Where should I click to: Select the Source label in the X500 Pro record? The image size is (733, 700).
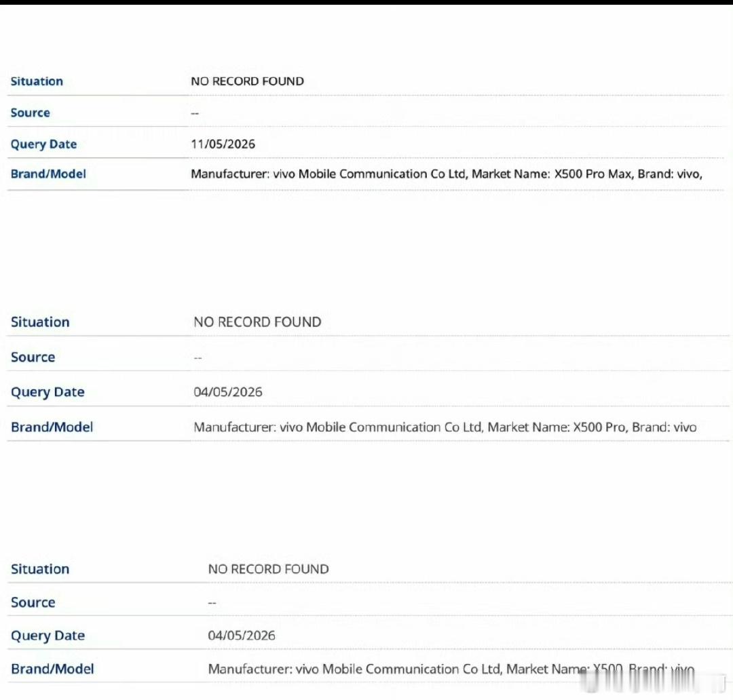[x=33, y=357]
